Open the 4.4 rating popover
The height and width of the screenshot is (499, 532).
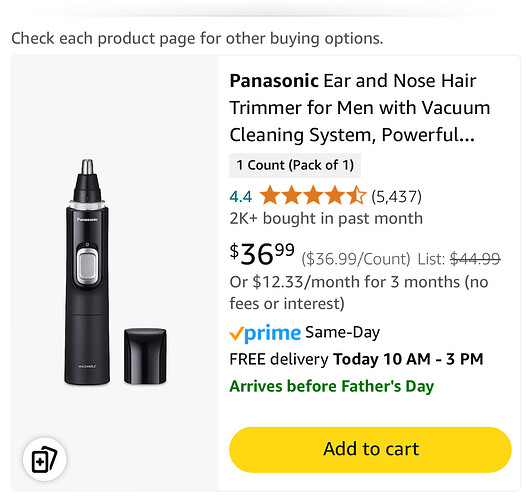(x=241, y=196)
